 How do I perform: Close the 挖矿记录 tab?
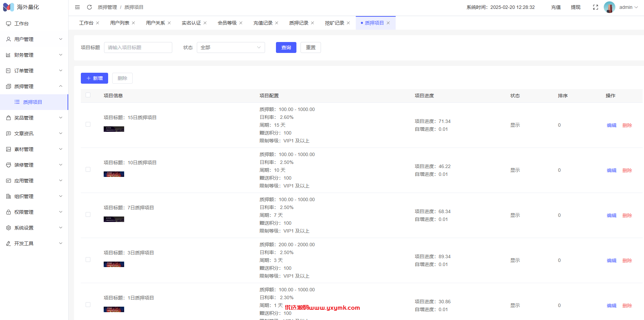348,23
